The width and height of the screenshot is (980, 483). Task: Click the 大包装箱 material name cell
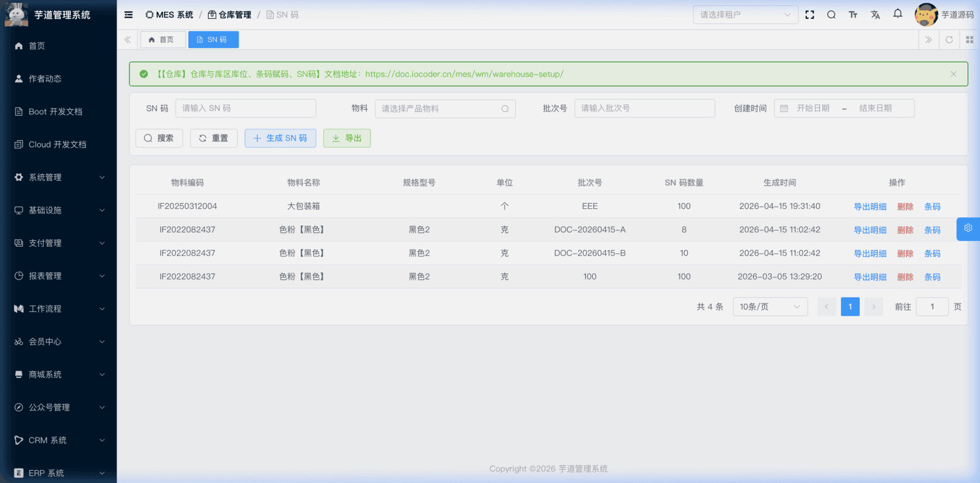click(303, 206)
